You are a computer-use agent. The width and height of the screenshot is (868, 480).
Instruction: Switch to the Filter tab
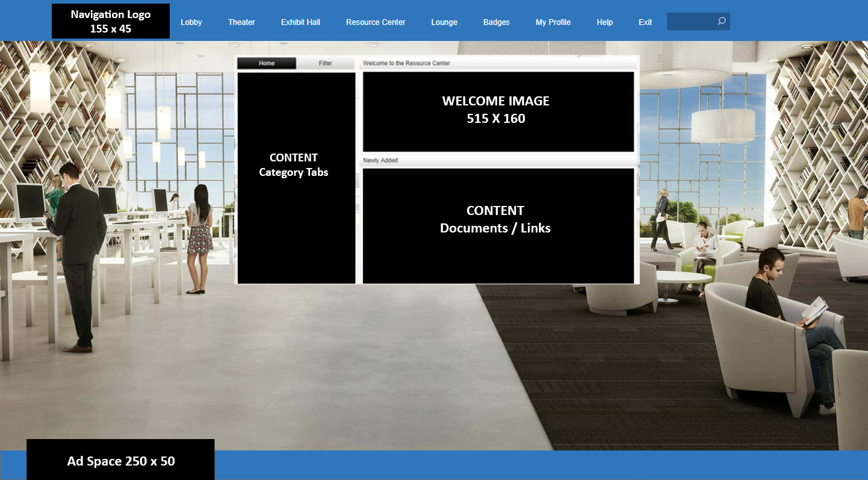pyautogui.click(x=326, y=63)
